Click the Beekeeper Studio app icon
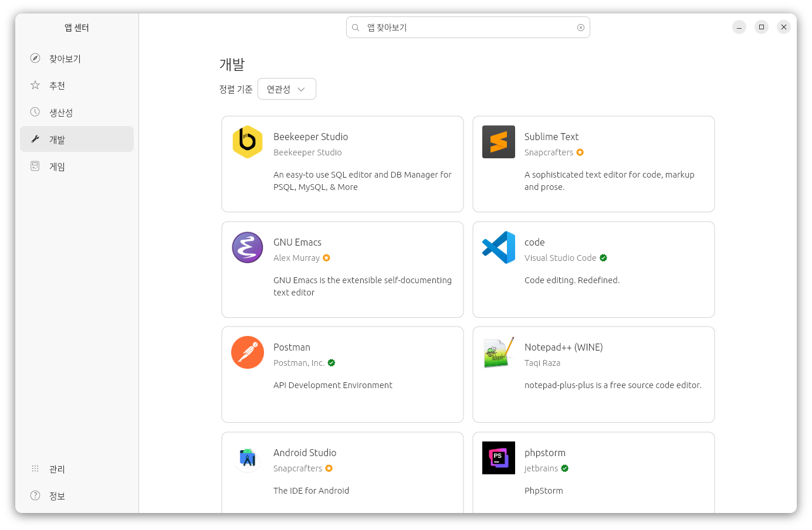The image size is (812, 530). [x=248, y=142]
